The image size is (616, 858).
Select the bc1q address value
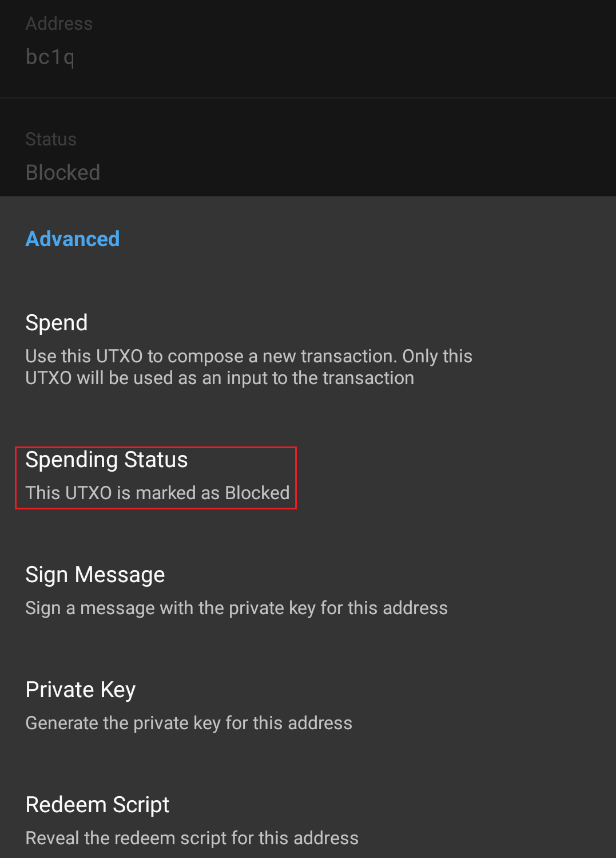point(50,57)
